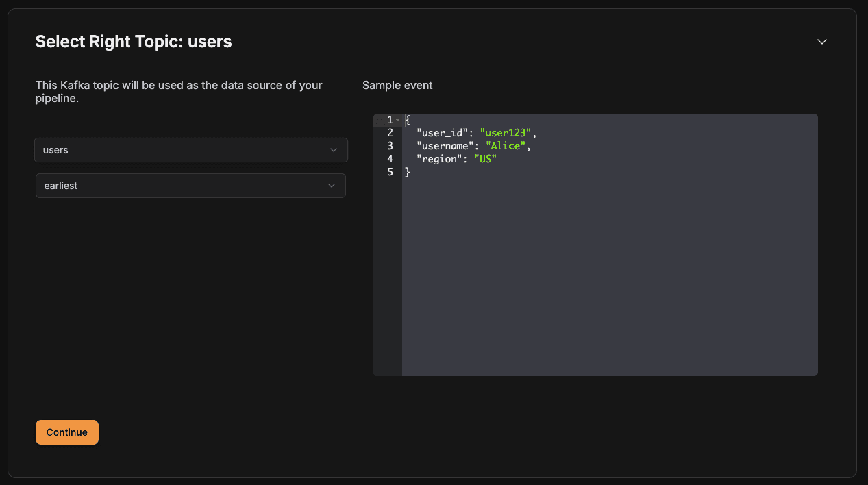Click the "user_id" key in sample event
Viewport: 868px width, 485px height.
[x=442, y=133]
